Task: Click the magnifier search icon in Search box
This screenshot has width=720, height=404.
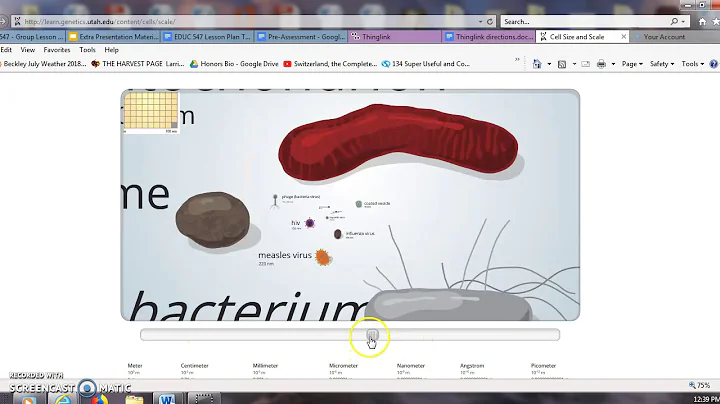Action: point(674,22)
